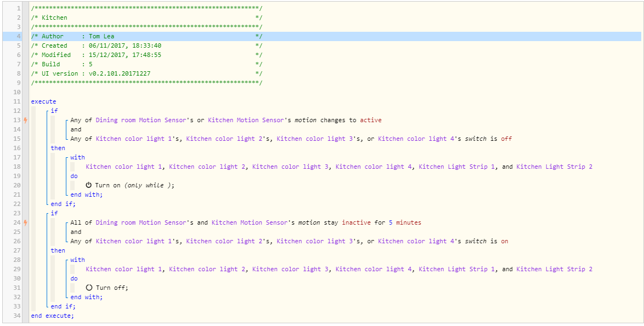Click the red off value on line 15

point(506,139)
